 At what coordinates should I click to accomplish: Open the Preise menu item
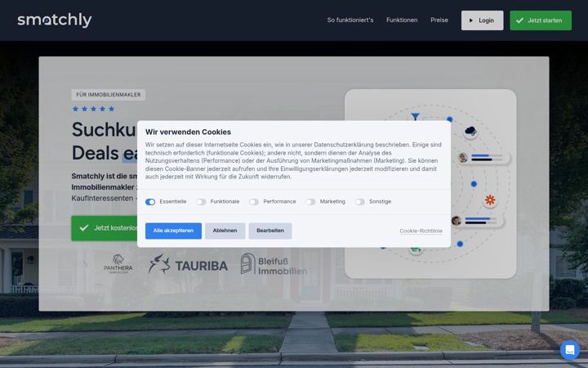(439, 20)
